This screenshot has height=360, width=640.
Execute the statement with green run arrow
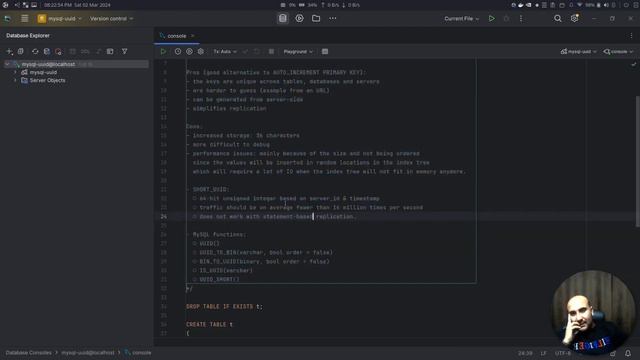point(163,51)
